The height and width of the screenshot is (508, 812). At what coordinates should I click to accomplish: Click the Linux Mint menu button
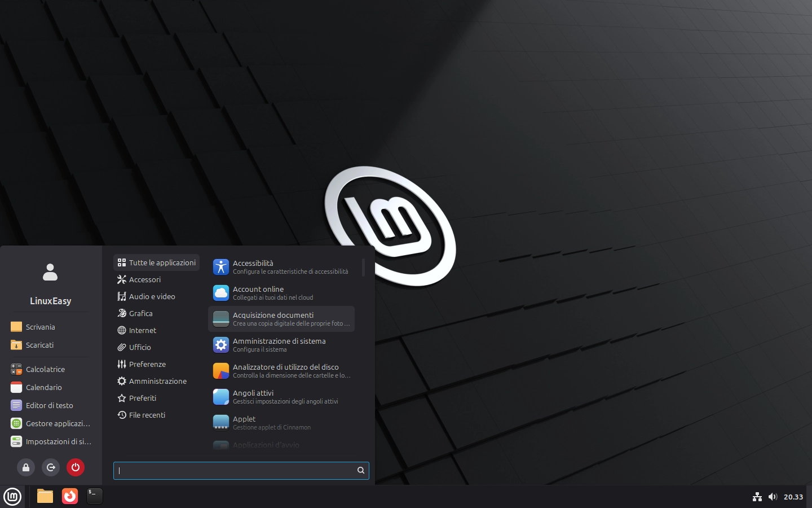tap(12, 497)
